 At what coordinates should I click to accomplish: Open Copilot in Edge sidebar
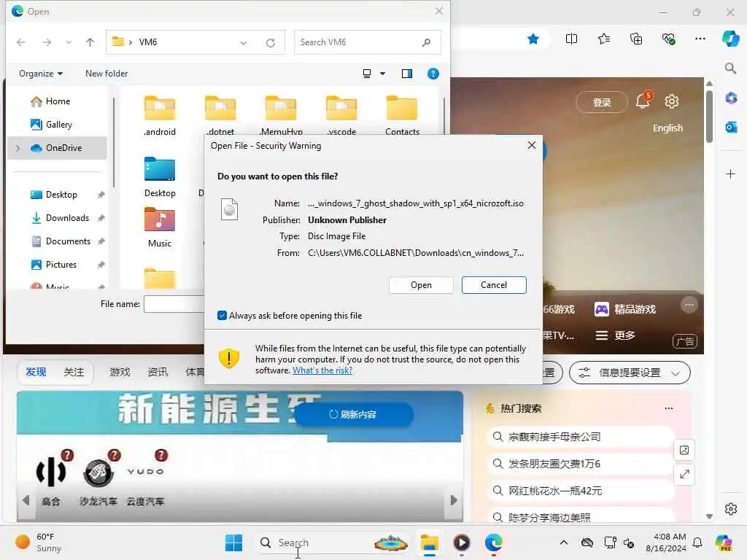[x=730, y=39]
